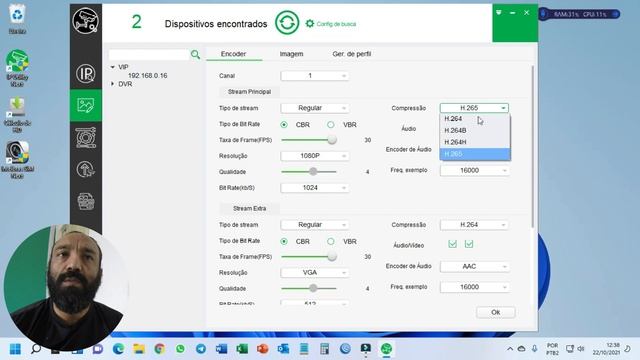Open Stream Extra Freq. exemplo 16000 dropdown
This screenshot has height=360, width=640.
tap(474, 287)
